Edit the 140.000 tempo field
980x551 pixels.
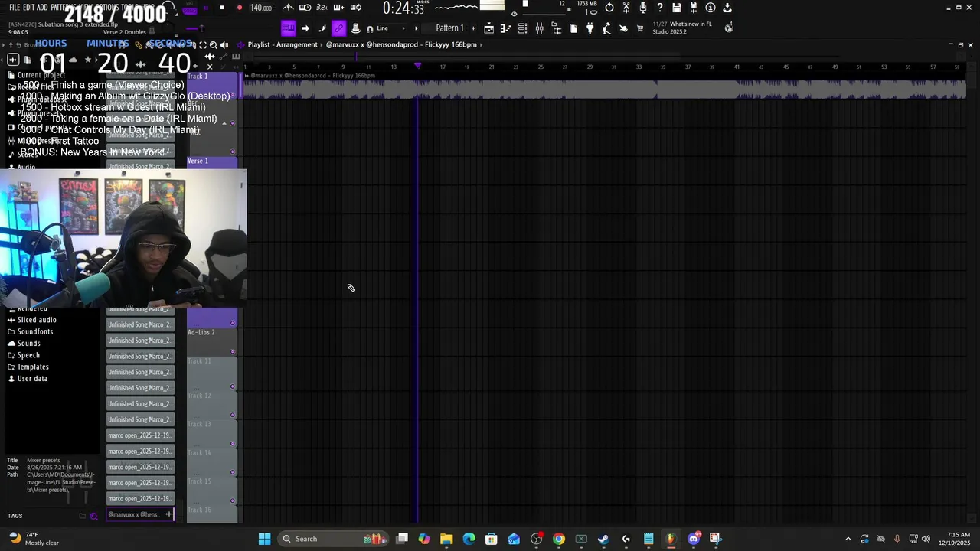[261, 8]
